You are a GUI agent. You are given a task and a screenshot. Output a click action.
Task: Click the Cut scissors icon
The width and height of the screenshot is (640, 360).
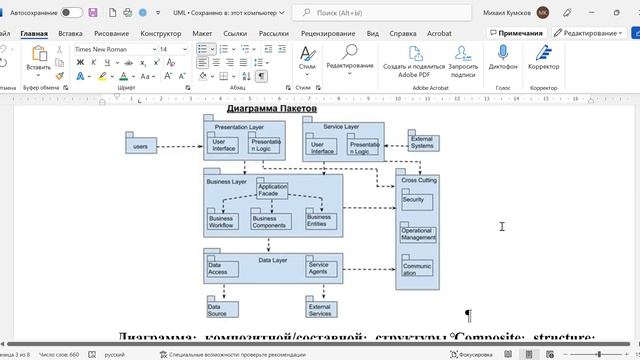(x=60, y=50)
